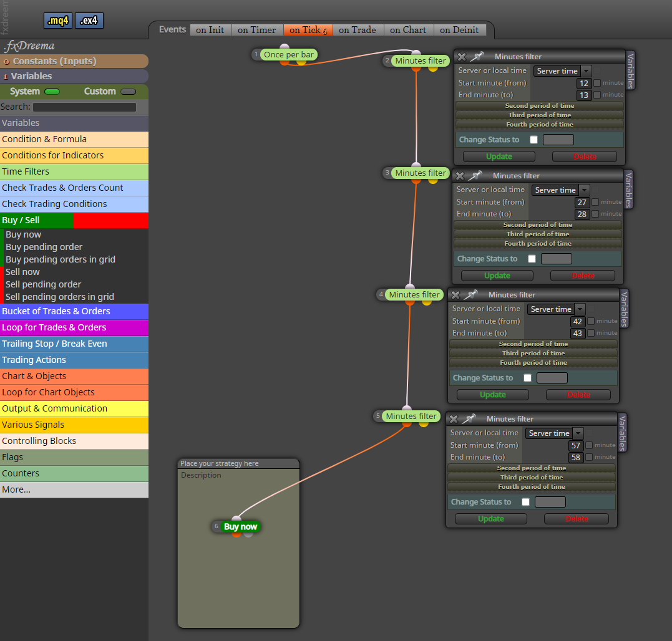The image size is (672, 641).
Task: Close the Minutes filter panel with 12-13 minutes
Action: (x=462, y=57)
